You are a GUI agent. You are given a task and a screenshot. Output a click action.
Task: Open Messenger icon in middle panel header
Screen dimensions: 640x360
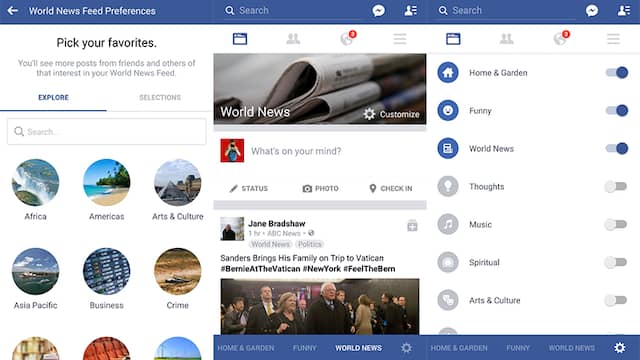[378, 11]
